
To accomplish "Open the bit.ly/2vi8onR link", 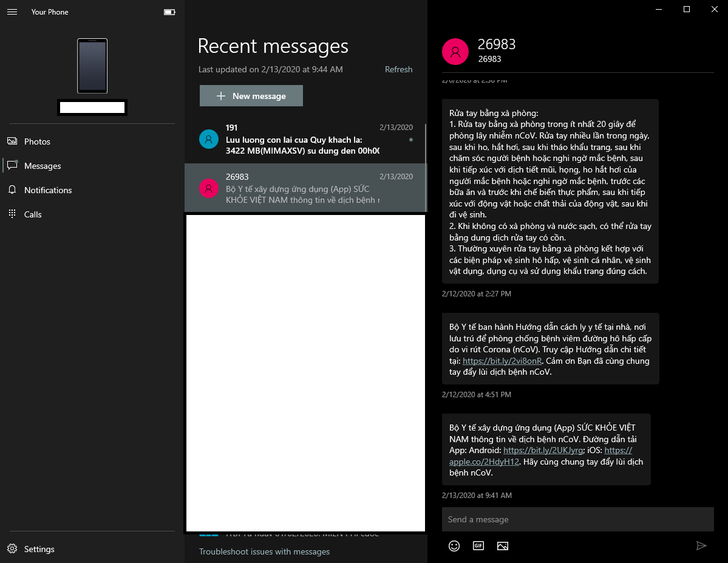I will click(x=502, y=361).
